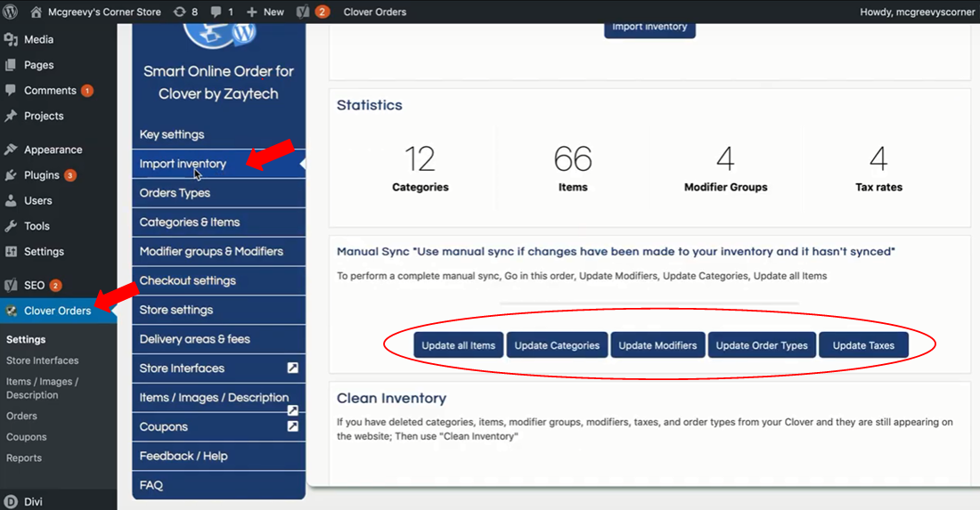Open external-link icon beside Store Interfaces
This screenshot has height=510, width=980.
coord(292,368)
